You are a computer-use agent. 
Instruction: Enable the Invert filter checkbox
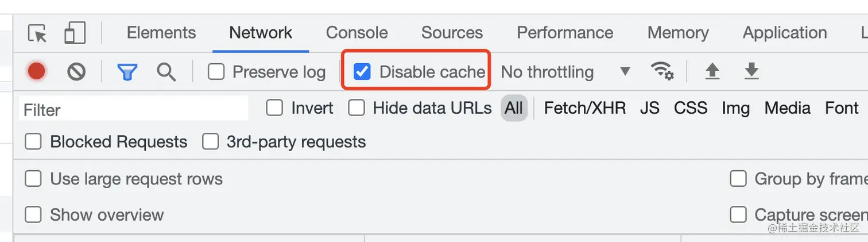point(274,107)
